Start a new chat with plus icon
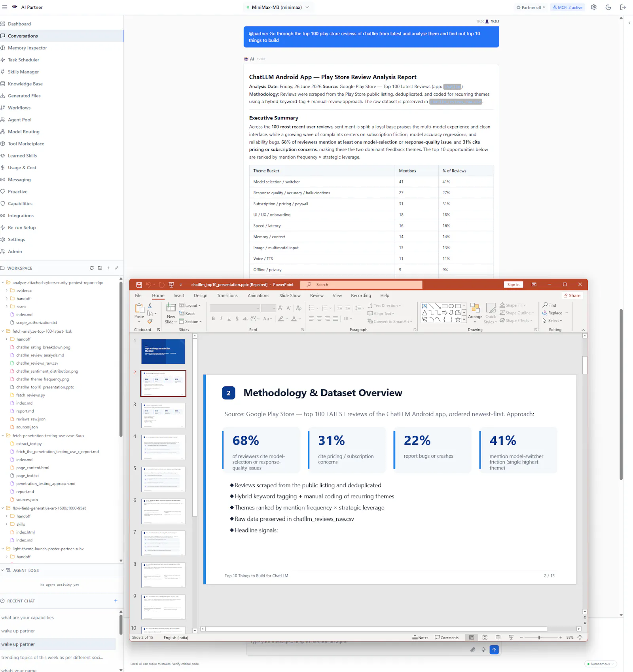 click(x=116, y=601)
